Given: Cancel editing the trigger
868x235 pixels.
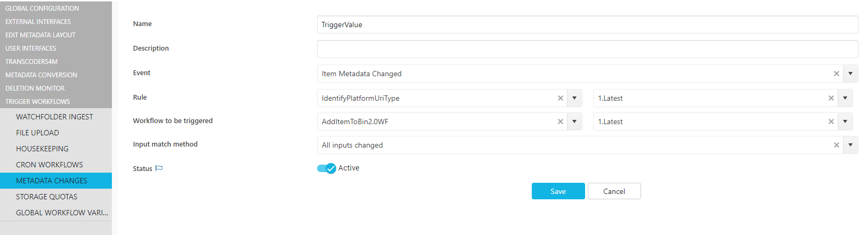Looking at the screenshot, I should tap(614, 191).
